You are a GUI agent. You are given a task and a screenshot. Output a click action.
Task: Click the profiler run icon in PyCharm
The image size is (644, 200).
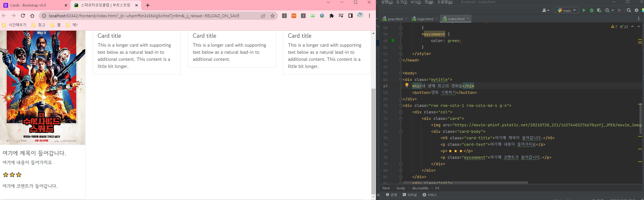pyautogui.click(x=607, y=10)
